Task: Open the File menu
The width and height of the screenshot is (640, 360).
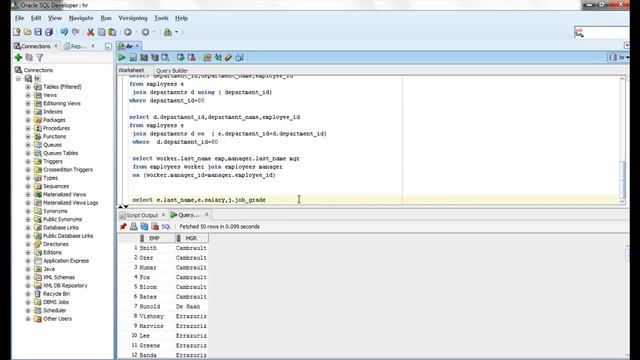Action: click(20, 18)
